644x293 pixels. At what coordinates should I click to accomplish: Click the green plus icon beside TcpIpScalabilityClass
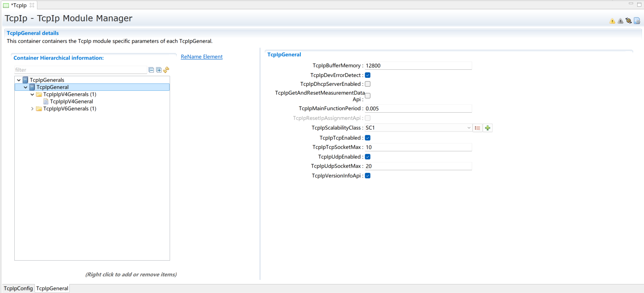coord(487,128)
